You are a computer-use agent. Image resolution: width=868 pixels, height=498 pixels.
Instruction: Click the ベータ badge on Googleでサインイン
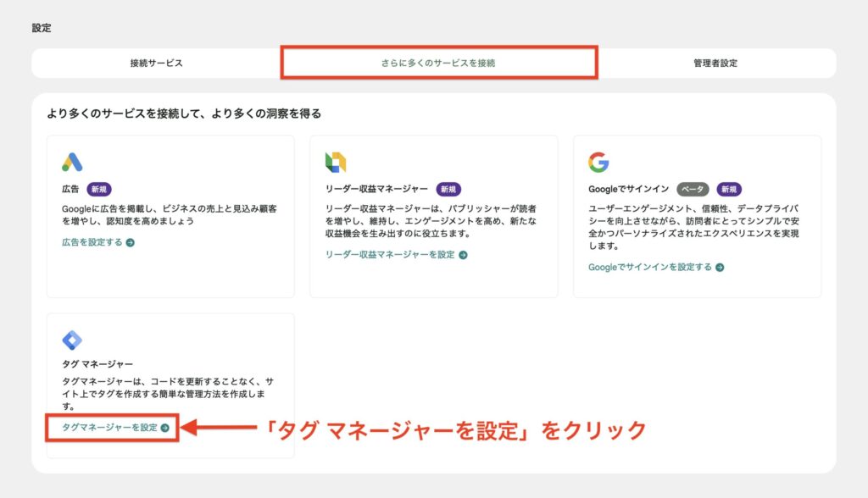coord(693,190)
